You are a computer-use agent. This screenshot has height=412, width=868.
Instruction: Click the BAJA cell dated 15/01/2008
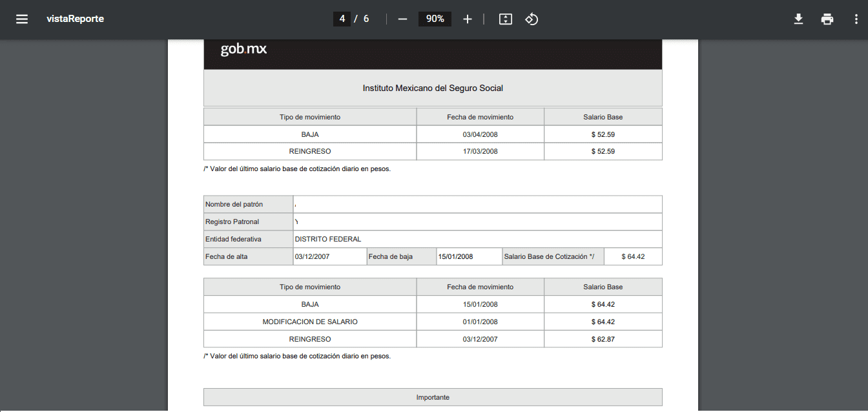(310, 304)
